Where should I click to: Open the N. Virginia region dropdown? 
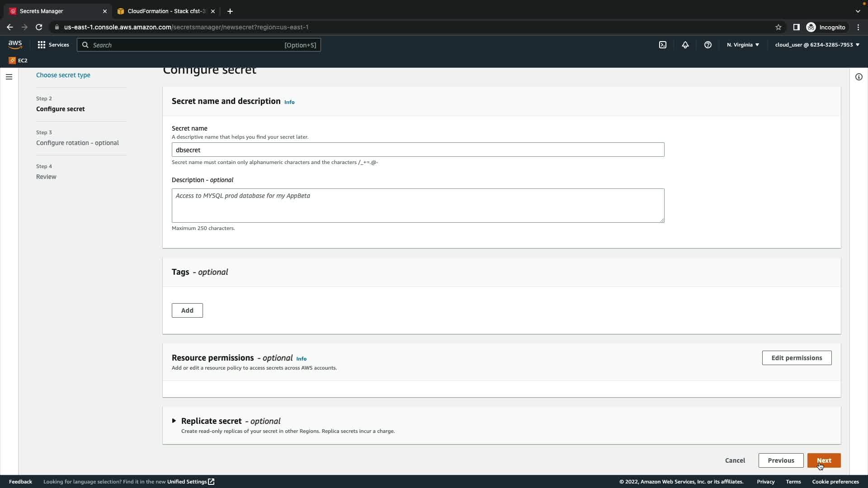pos(743,45)
